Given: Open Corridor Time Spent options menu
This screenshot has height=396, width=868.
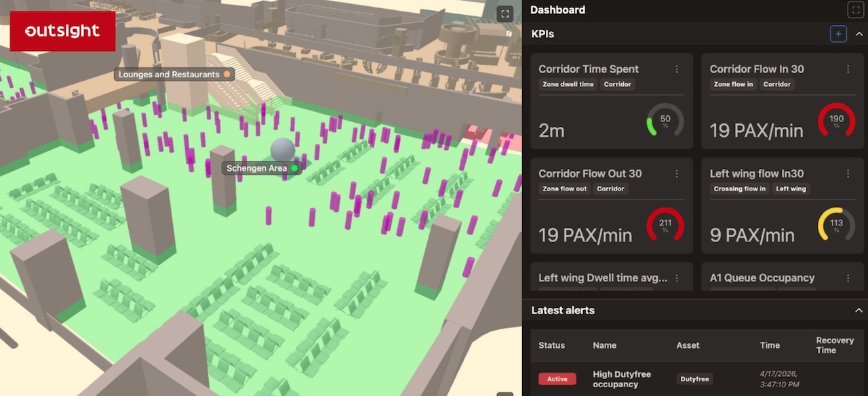Looking at the screenshot, I should pyautogui.click(x=677, y=69).
